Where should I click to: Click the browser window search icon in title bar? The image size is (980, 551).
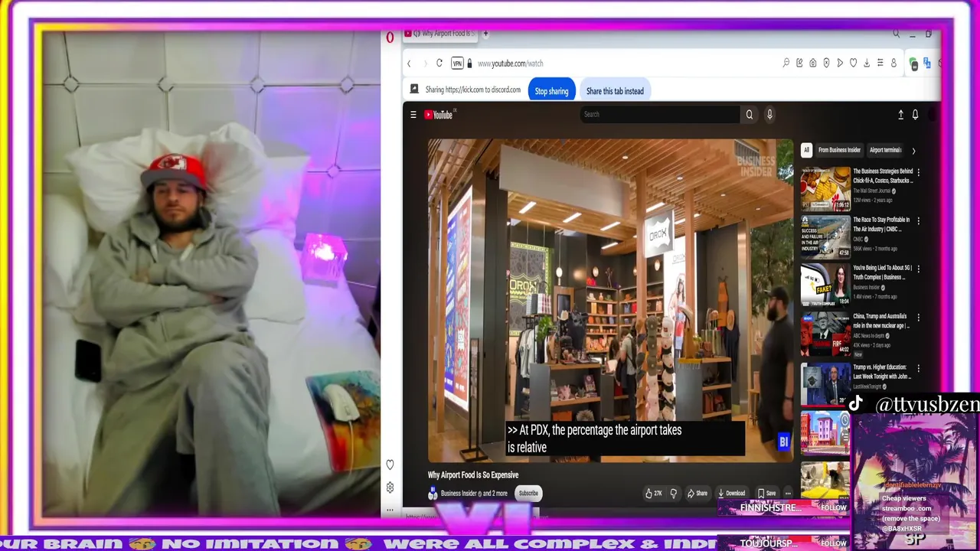[896, 34]
